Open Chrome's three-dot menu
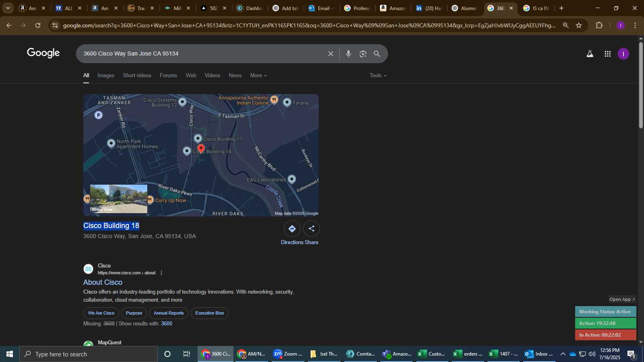Image resolution: width=644 pixels, height=362 pixels. coord(635,25)
